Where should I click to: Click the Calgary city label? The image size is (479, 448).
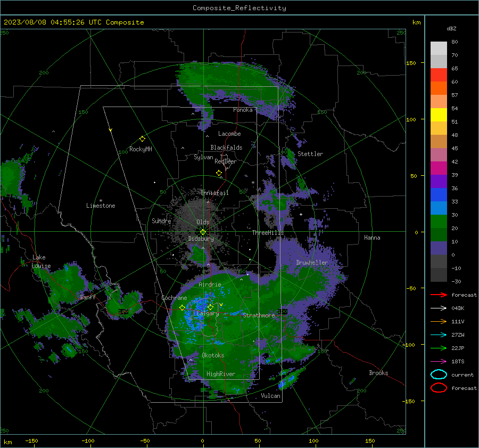(208, 313)
